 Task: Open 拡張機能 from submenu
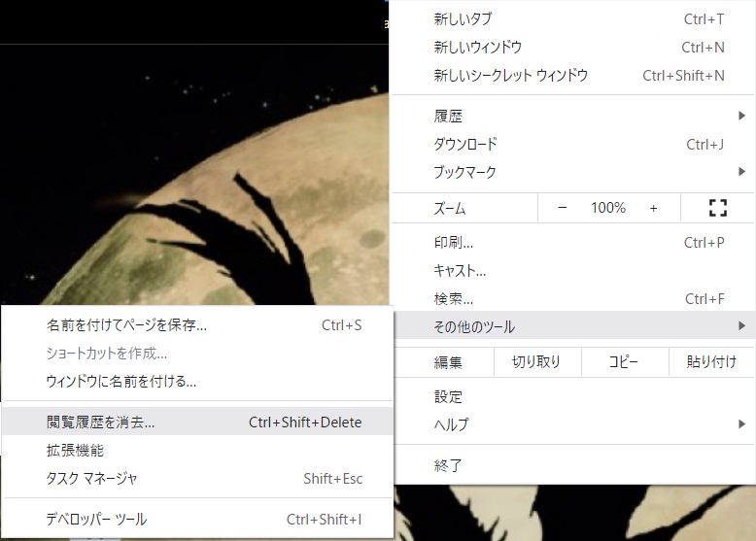click(x=197, y=451)
